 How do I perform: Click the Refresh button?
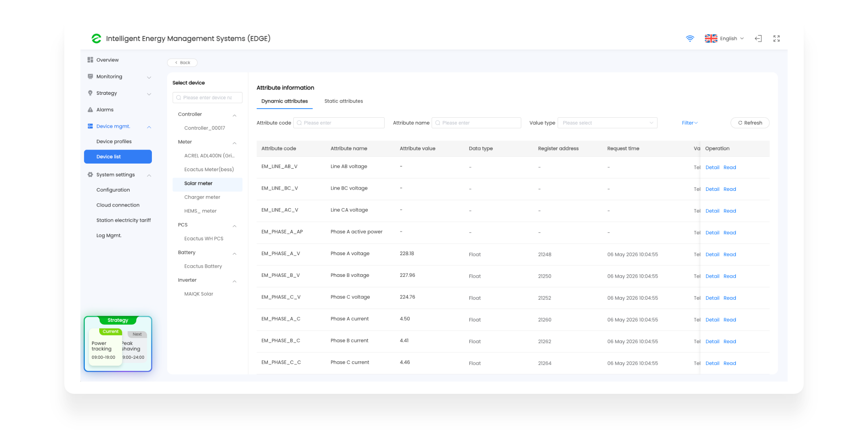pos(750,123)
